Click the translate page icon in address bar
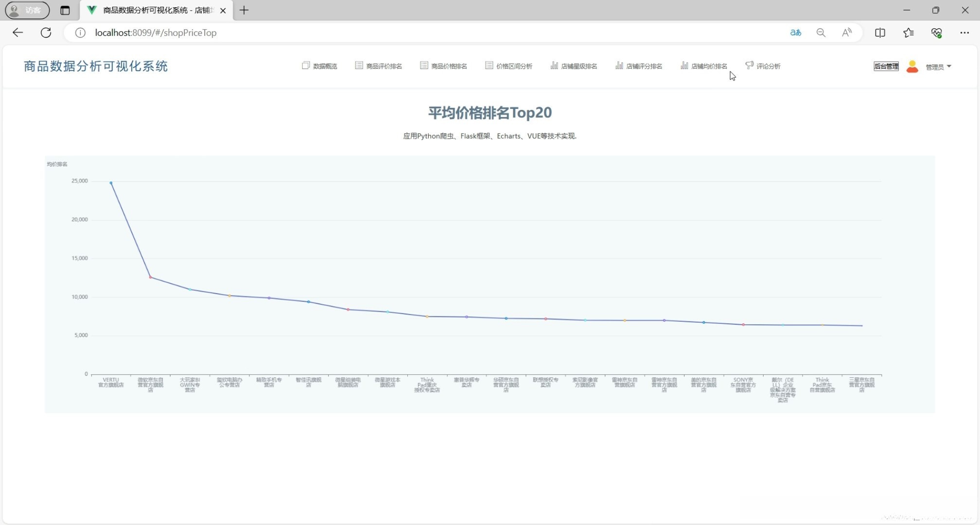 (795, 33)
